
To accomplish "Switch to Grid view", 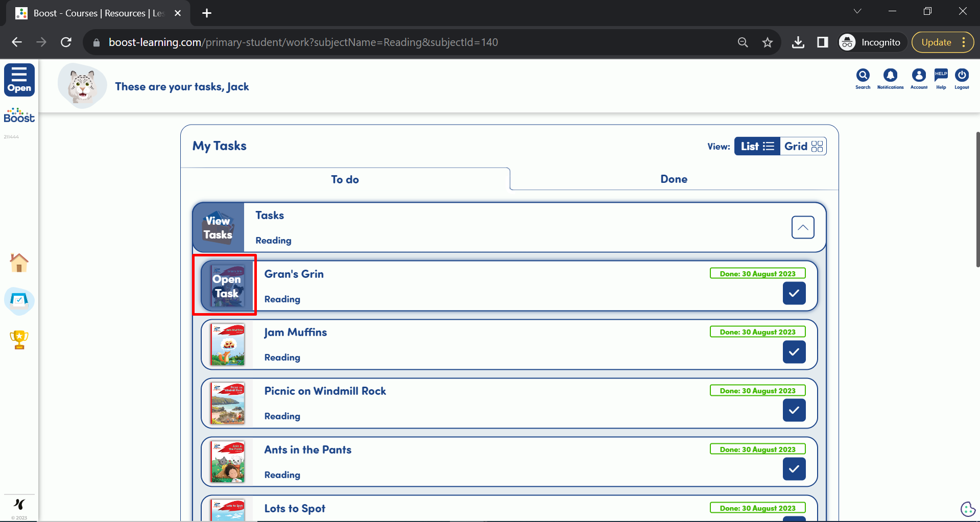I will coord(803,147).
